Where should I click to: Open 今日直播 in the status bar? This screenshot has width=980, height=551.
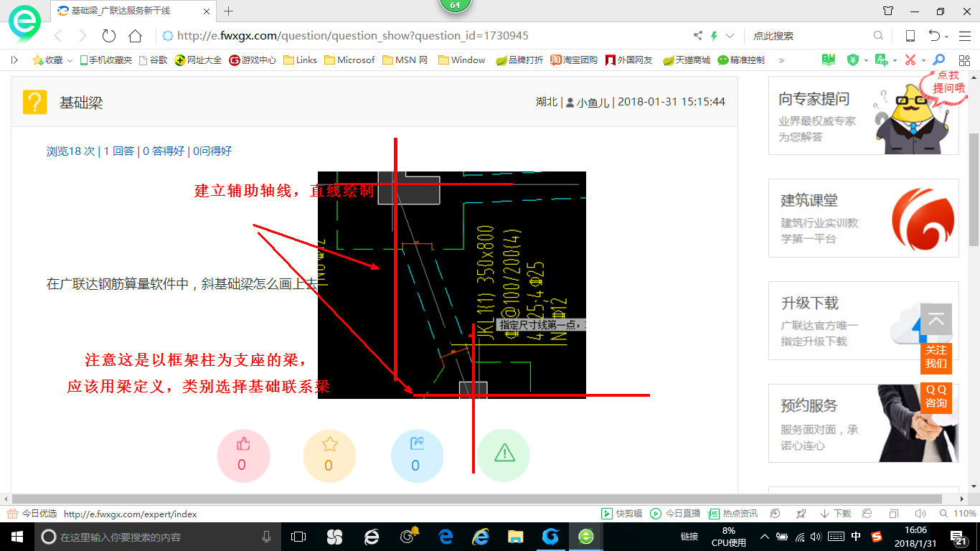pos(675,514)
